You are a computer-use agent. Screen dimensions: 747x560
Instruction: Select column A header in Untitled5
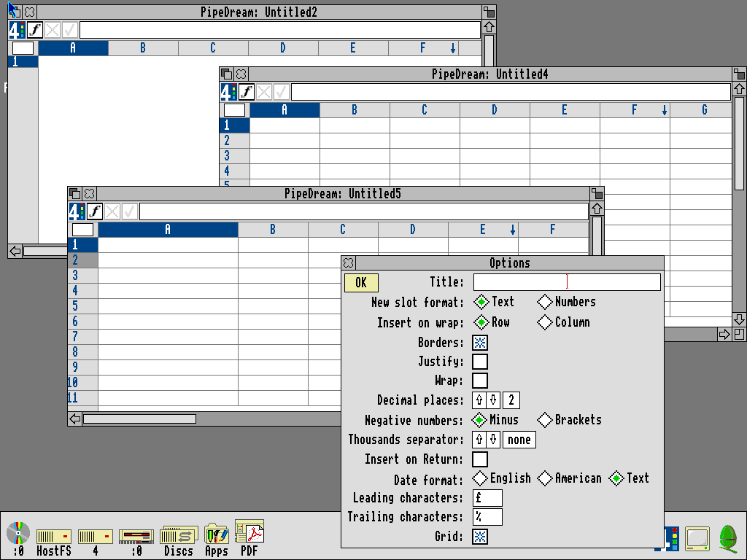click(x=168, y=230)
